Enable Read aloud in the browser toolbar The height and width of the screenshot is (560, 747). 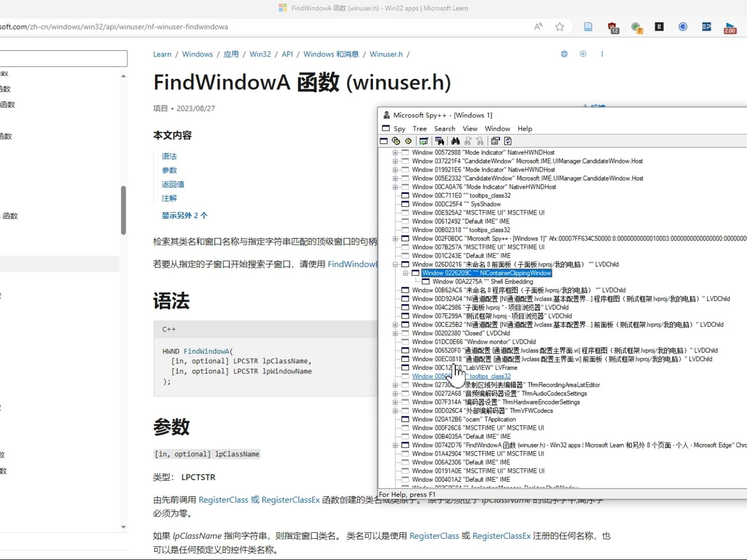538,26
